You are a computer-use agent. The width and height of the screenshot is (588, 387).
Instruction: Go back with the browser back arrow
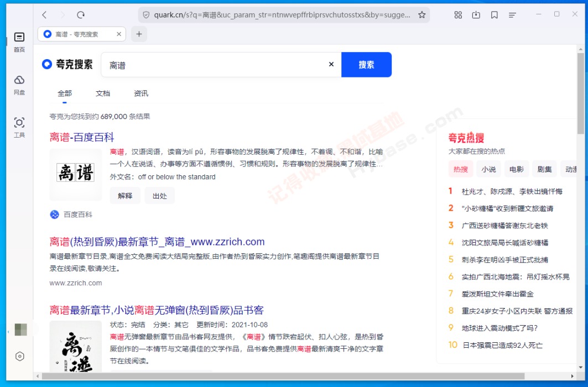point(45,15)
